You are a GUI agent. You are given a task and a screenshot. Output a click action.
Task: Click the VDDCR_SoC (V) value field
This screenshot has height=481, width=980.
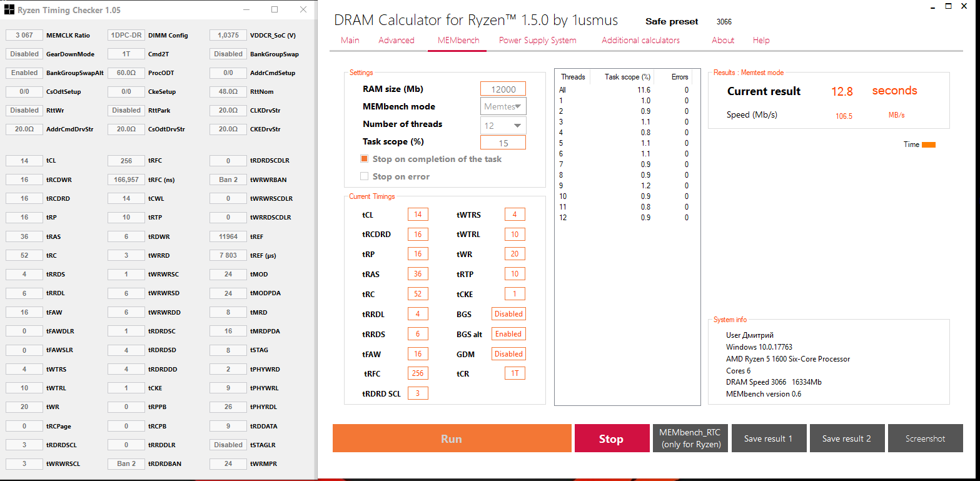[228, 35]
